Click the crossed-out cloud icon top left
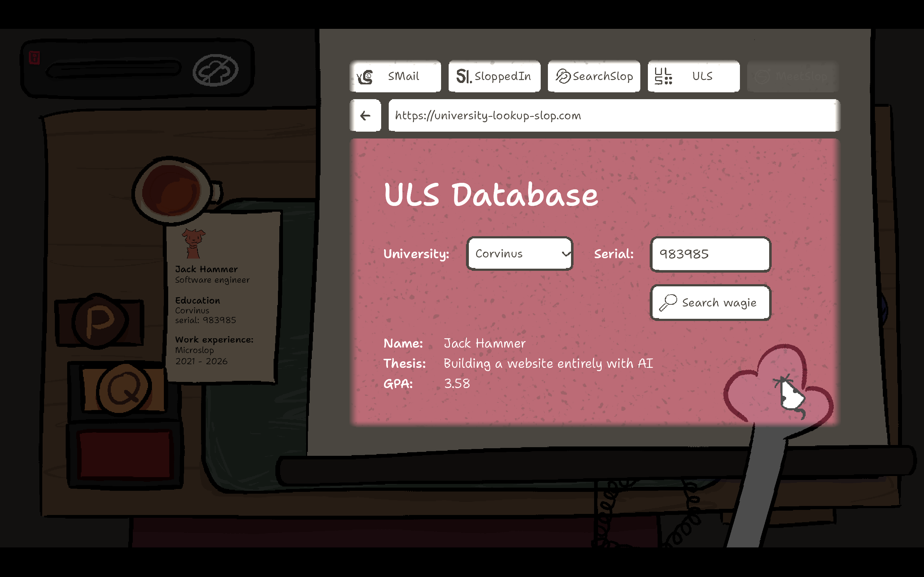The width and height of the screenshot is (924, 577). (x=215, y=70)
